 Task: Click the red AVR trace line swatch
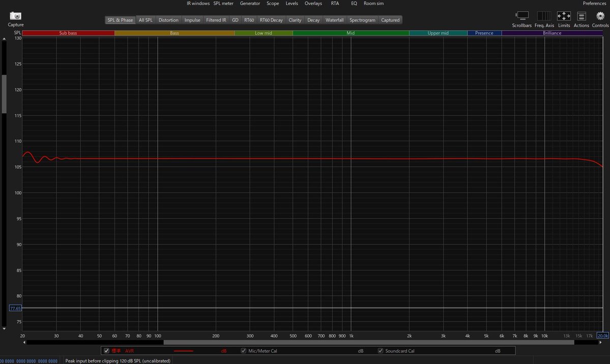[x=183, y=351]
